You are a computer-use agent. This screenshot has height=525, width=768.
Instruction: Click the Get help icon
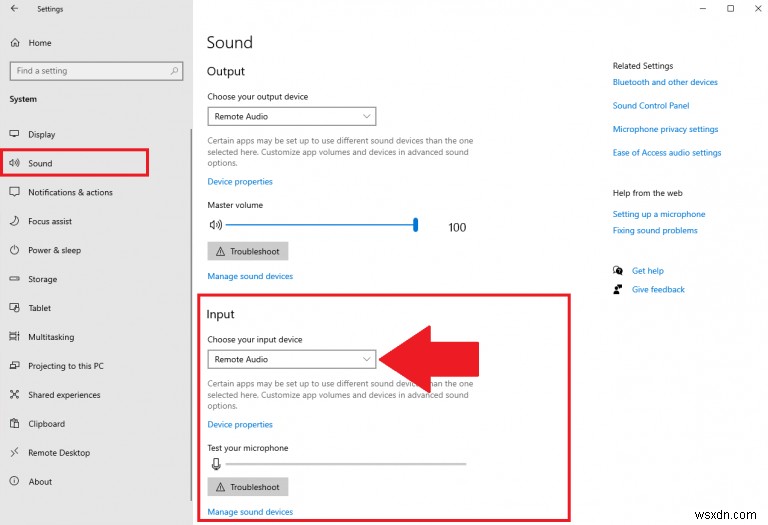618,271
